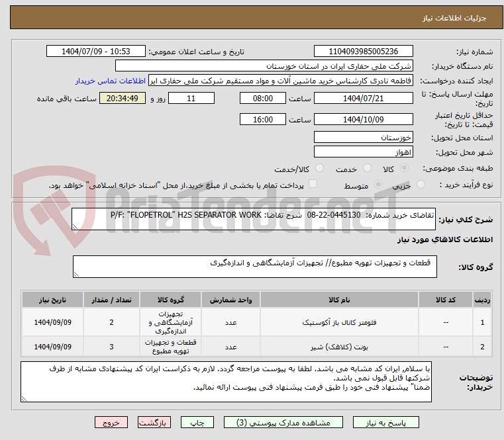
Task: Click the deadline time field 08:00
Action: 263,98
